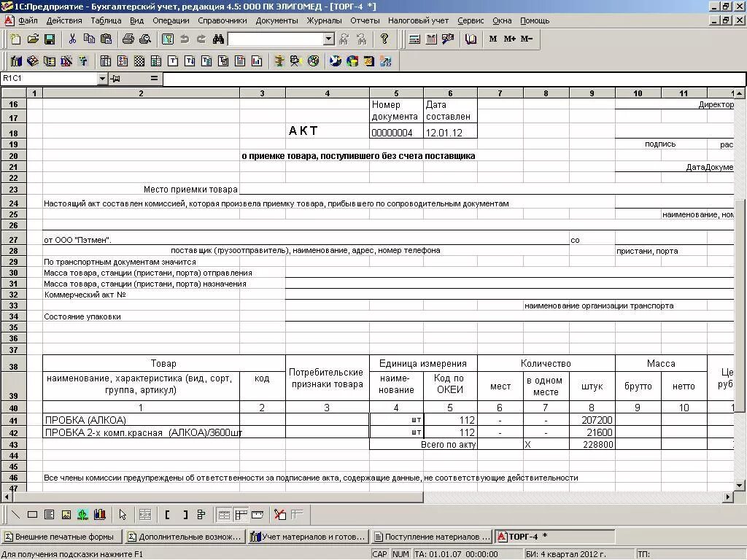
Task: Switch to Внешние печатные формы window tab
Action: tap(62, 537)
